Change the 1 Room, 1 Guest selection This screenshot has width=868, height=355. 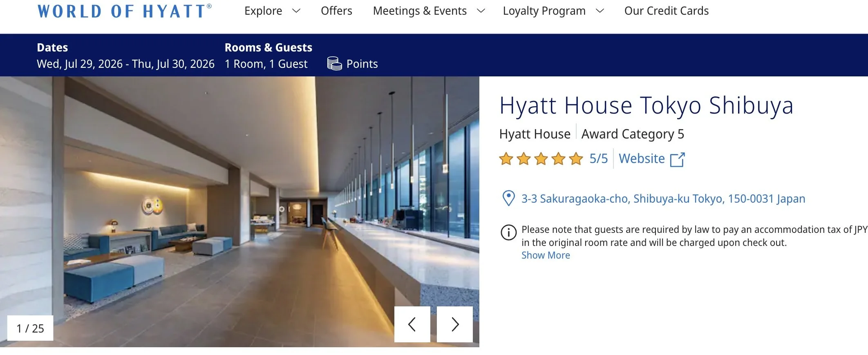[266, 64]
